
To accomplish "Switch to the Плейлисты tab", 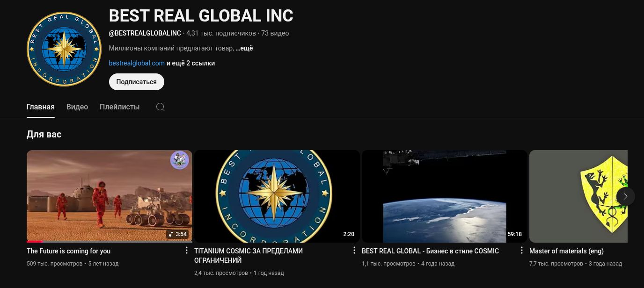I will [x=120, y=107].
